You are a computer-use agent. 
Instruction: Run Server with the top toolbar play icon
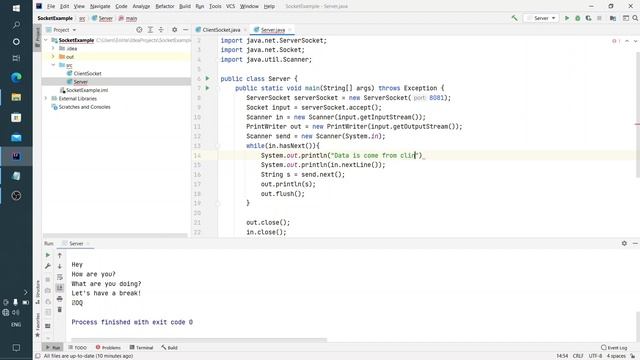pos(567,18)
